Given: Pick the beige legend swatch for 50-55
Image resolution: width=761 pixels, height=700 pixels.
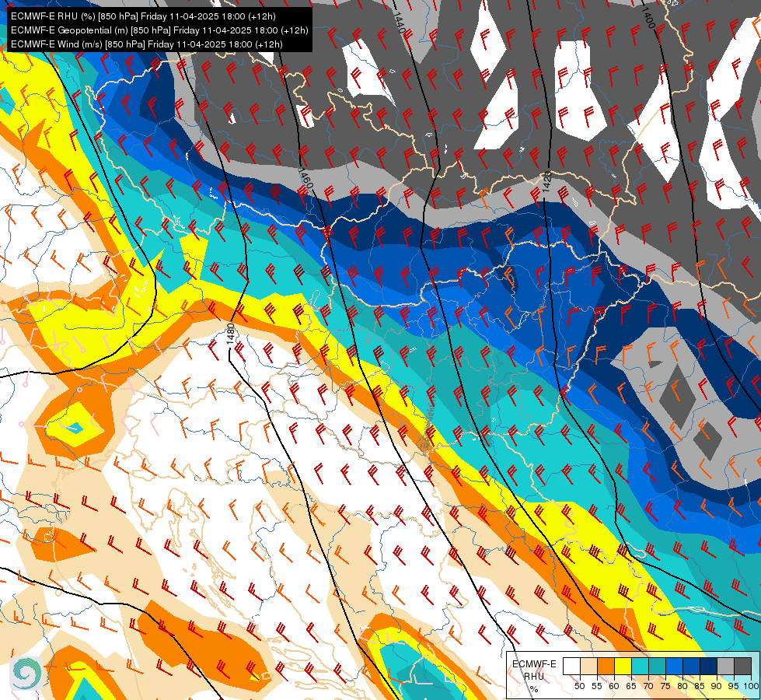Looking at the screenshot, I should [588, 666].
